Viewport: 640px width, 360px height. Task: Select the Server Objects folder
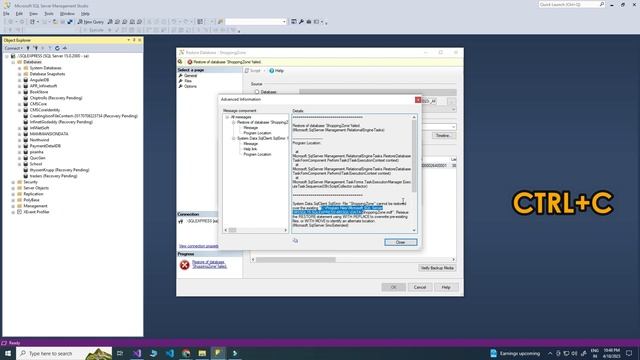(x=36, y=188)
